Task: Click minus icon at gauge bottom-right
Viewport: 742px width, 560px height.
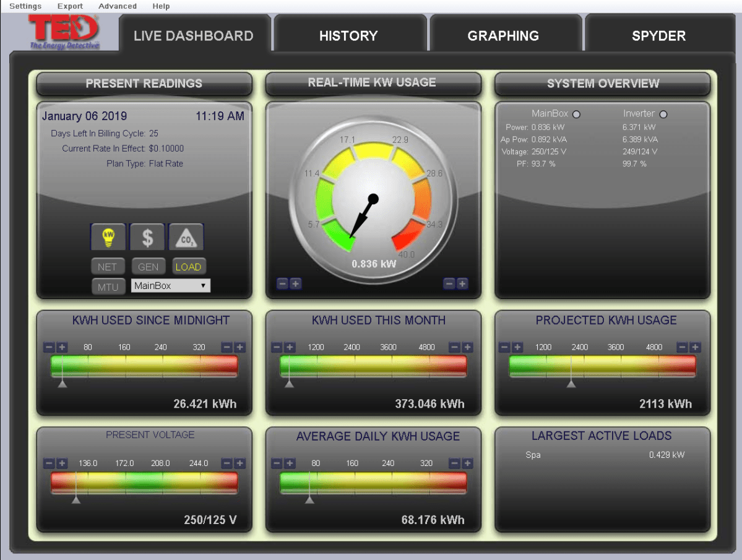Action: pyautogui.click(x=449, y=284)
